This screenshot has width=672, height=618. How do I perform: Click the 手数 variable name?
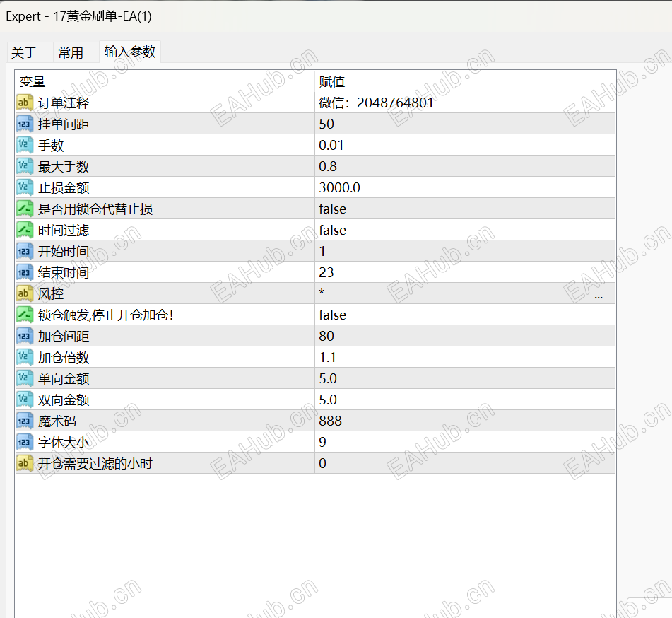(x=51, y=146)
